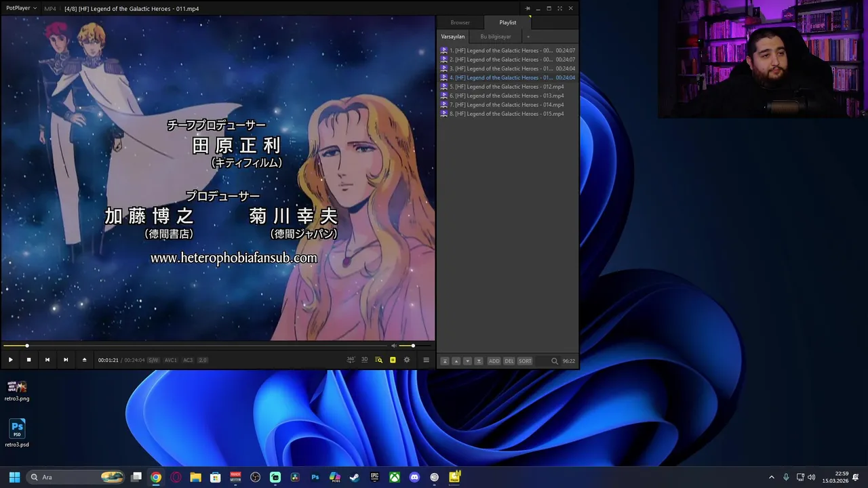
Task: Move selected playlist item down one
Action: [467, 361]
